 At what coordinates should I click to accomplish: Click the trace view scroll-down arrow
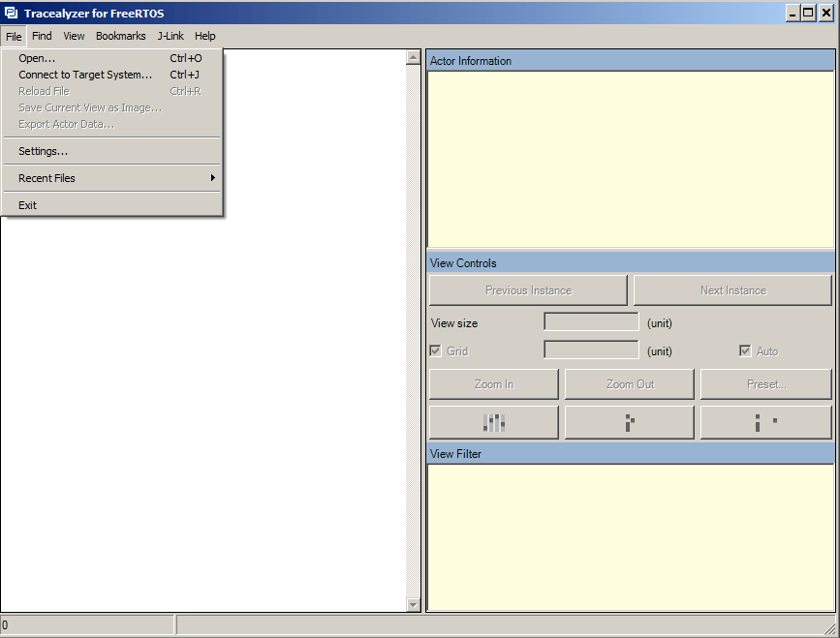413,605
